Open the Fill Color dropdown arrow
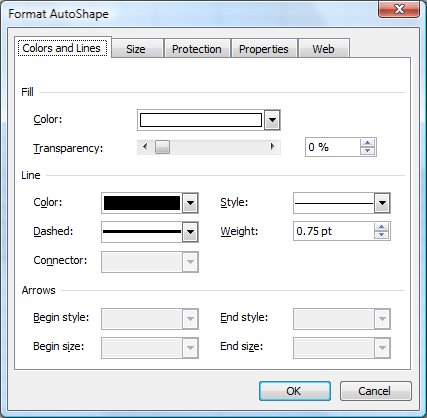 272,120
